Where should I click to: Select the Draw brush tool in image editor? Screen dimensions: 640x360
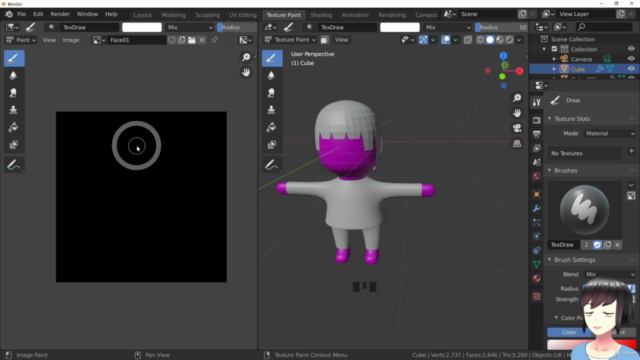pos(14,58)
